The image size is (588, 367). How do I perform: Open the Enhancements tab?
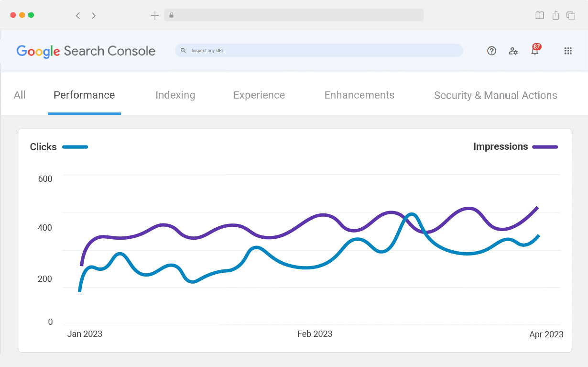(x=359, y=95)
